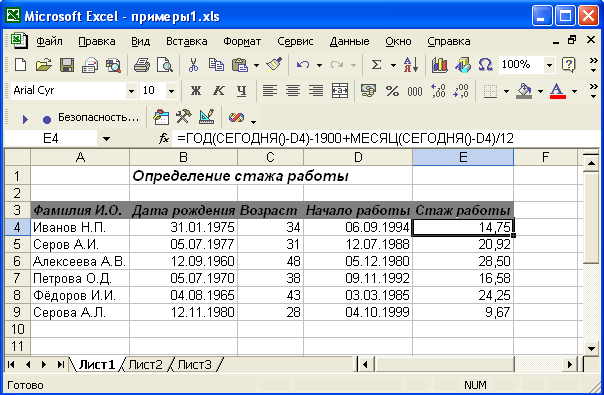Select row 7 header
This screenshot has height=395, width=604.
coord(17,278)
